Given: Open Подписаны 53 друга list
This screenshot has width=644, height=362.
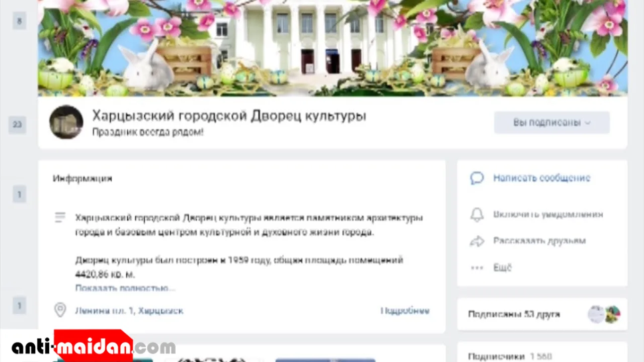Looking at the screenshot, I should [x=514, y=314].
